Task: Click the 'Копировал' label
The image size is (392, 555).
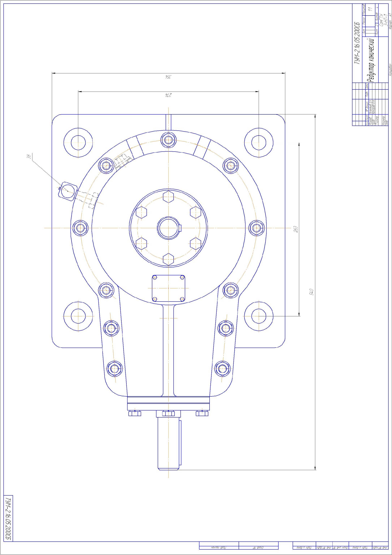Action: point(390,70)
